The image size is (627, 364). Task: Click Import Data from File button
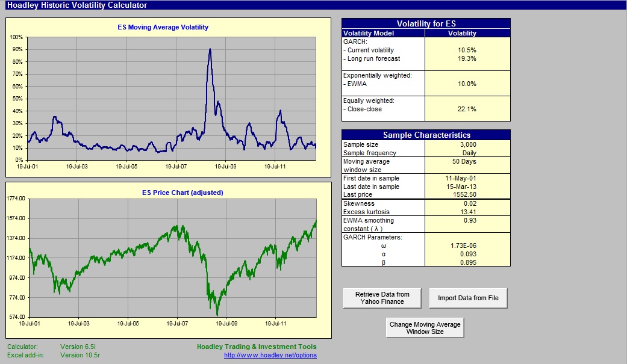tap(468, 298)
